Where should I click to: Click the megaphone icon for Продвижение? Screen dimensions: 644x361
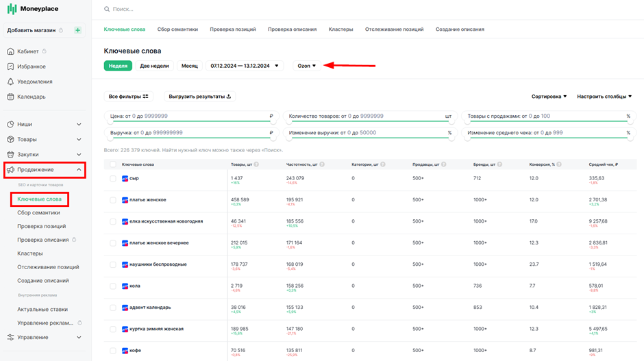[11, 170]
